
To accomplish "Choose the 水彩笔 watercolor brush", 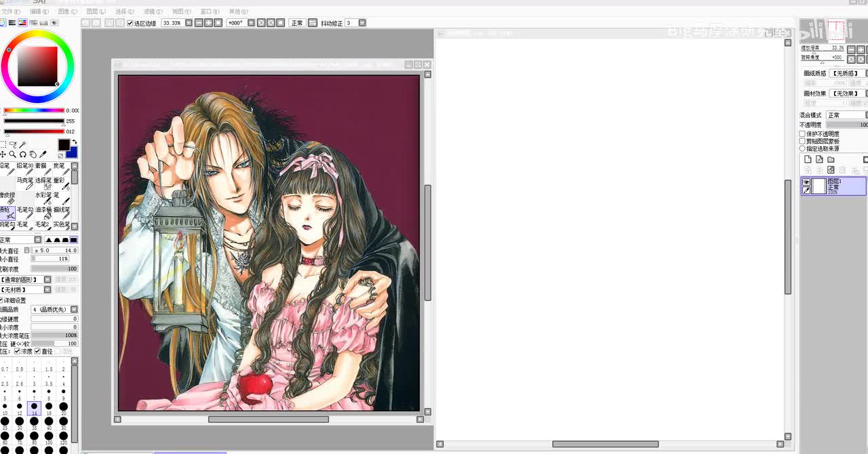I will coord(43,199).
